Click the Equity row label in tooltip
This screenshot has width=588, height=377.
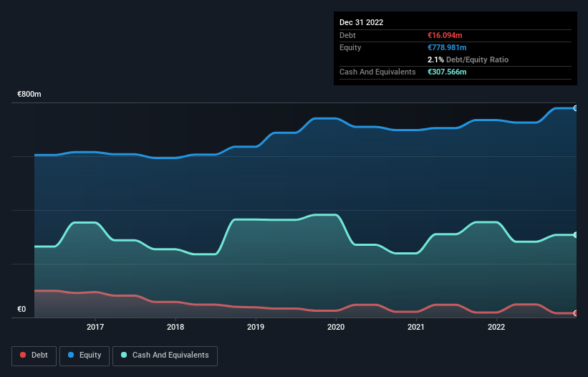(x=350, y=47)
